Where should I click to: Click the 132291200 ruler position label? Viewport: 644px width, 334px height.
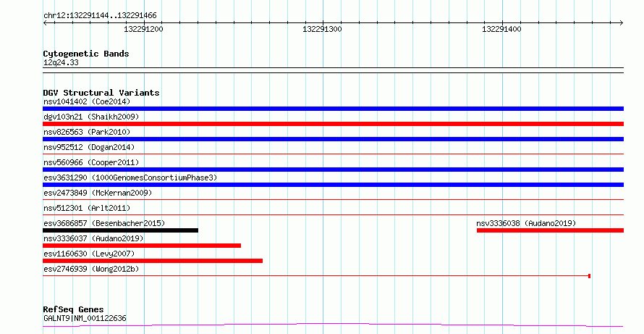(143, 29)
